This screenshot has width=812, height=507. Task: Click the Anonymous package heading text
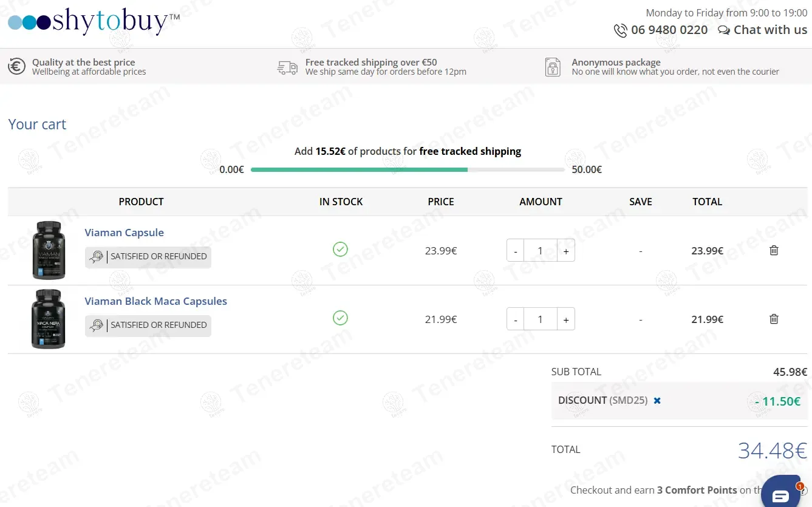click(x=616, y=62)
